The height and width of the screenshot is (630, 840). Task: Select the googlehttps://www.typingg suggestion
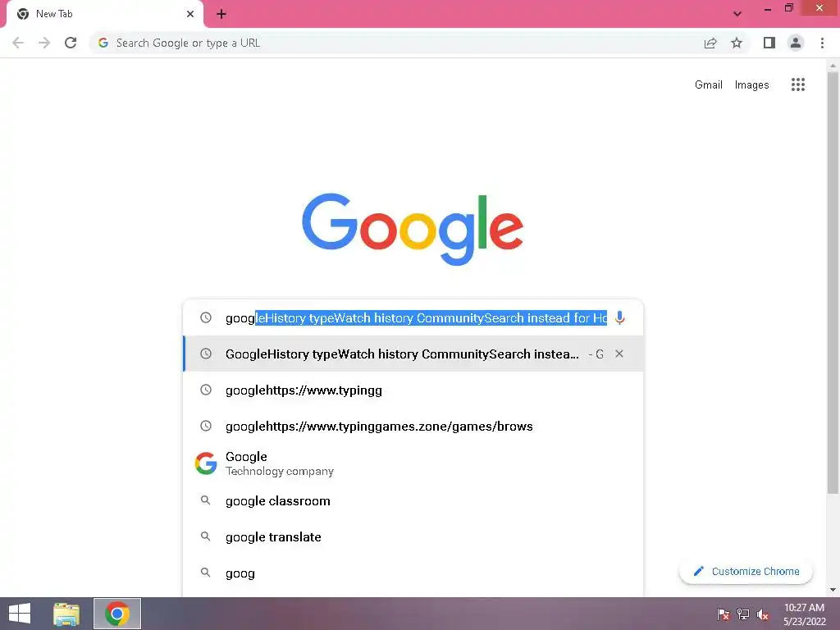[x=413, y=390]
